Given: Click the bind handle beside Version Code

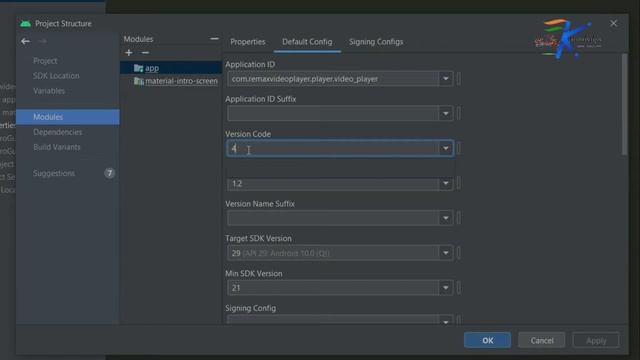Looking at the screenshot, I should 459,148.
